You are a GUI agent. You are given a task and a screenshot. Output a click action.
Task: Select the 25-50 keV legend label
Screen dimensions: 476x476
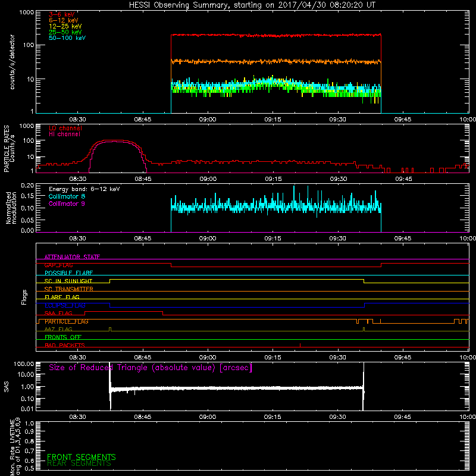click(65, 32)
